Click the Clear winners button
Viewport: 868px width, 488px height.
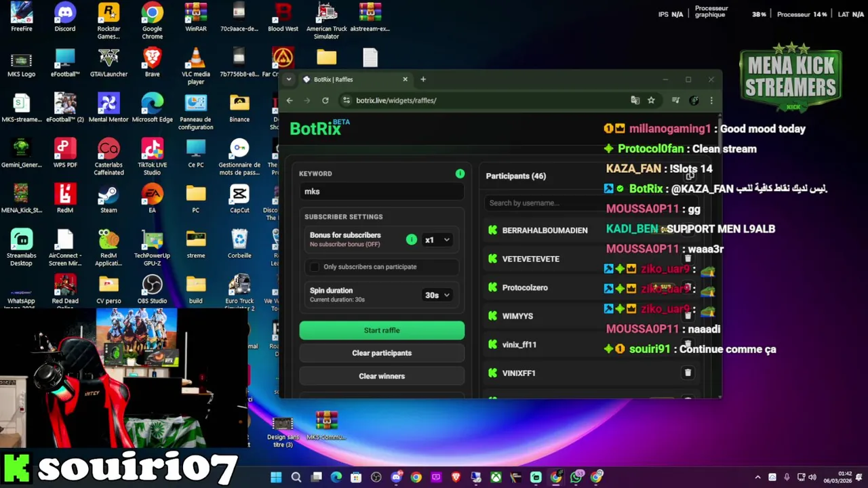pyautogui.click(x=382, y=376)
